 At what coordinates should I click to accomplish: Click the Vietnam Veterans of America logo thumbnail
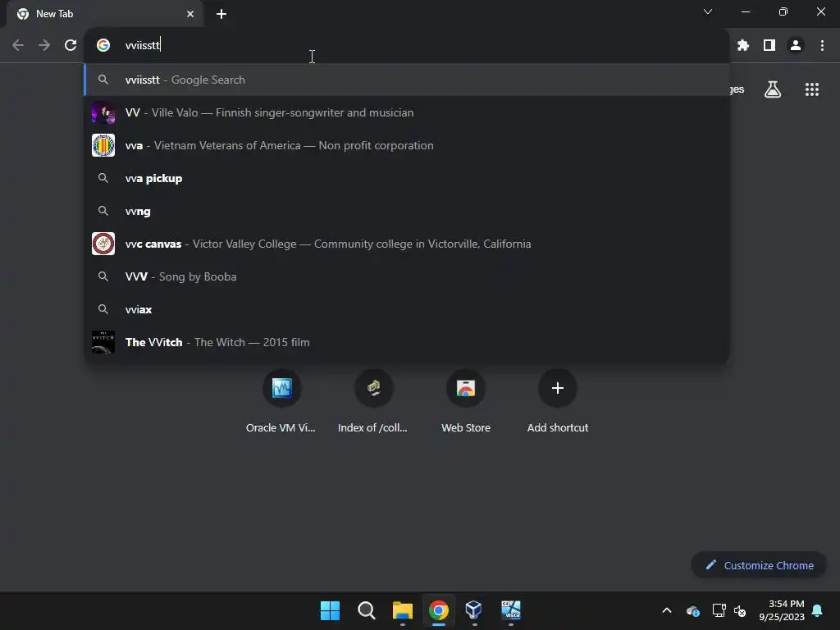[x=103, y=145]
